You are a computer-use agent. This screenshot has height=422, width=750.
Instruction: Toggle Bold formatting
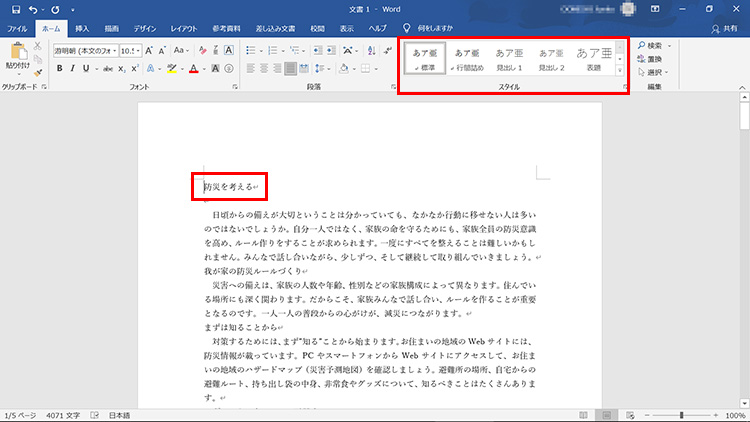[x=59, y=69]
